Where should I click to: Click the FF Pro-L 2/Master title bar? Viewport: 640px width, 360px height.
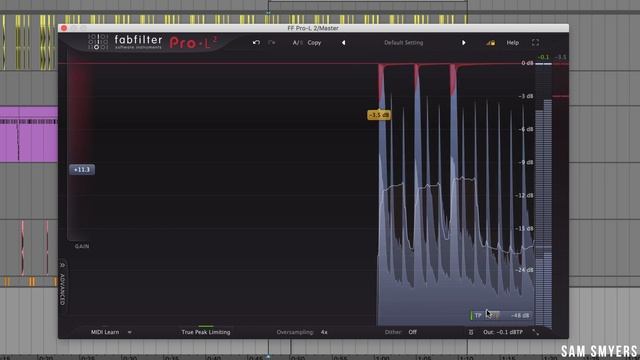pyautogui.click(x=313, y=28)
